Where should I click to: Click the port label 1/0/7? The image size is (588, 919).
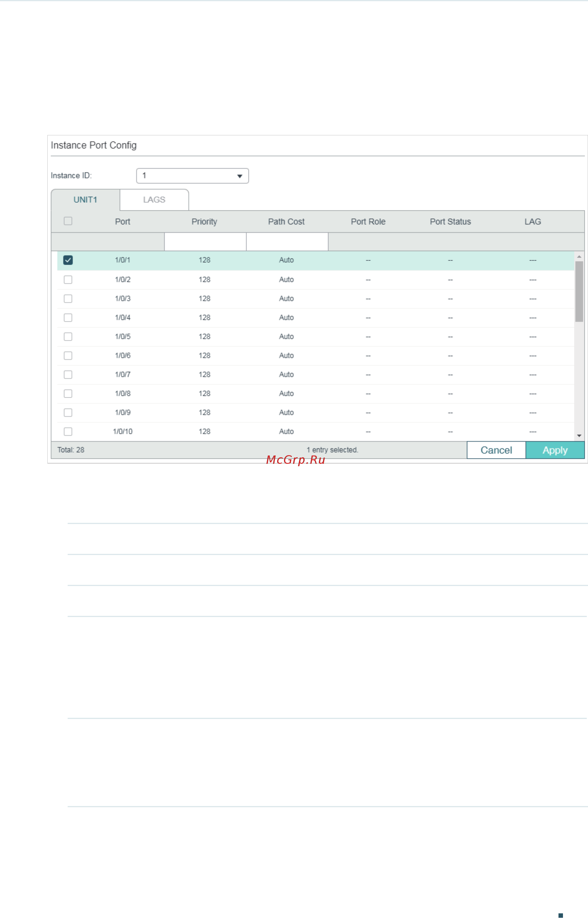(122, 375)
